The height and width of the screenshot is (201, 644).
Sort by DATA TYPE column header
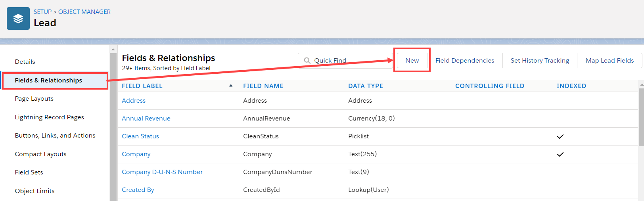(366, 86)
